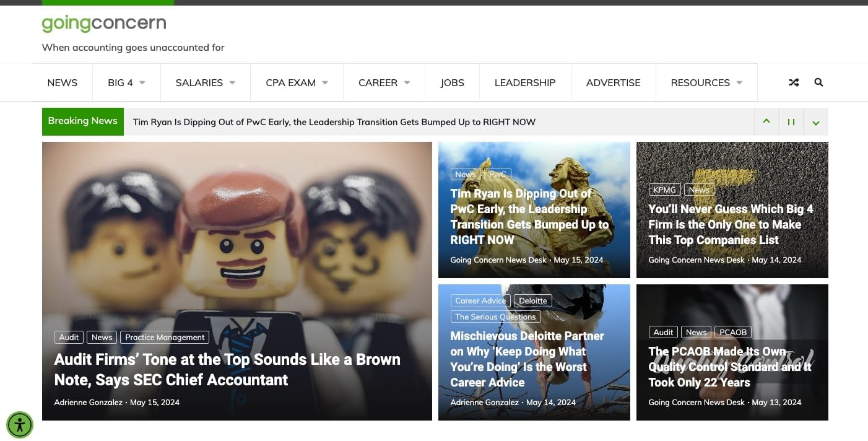This screenshot has height=441, width=868.
Task: Show previous breaking news headline
Action: pos(766,121)
